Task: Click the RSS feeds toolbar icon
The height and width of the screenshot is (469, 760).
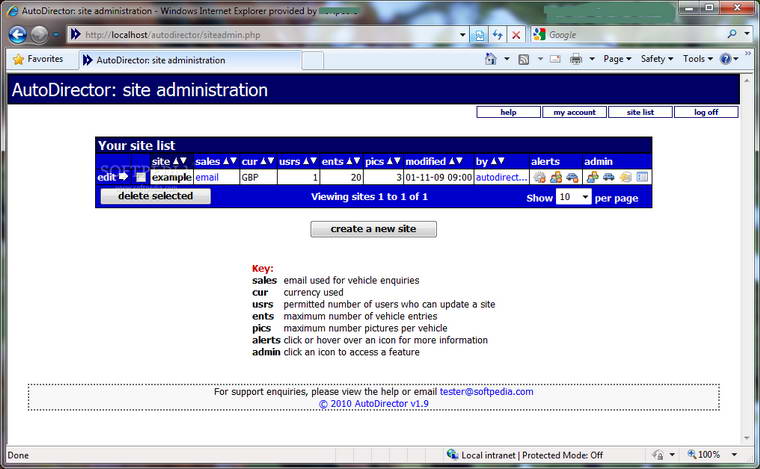Action: click(524, 59)
